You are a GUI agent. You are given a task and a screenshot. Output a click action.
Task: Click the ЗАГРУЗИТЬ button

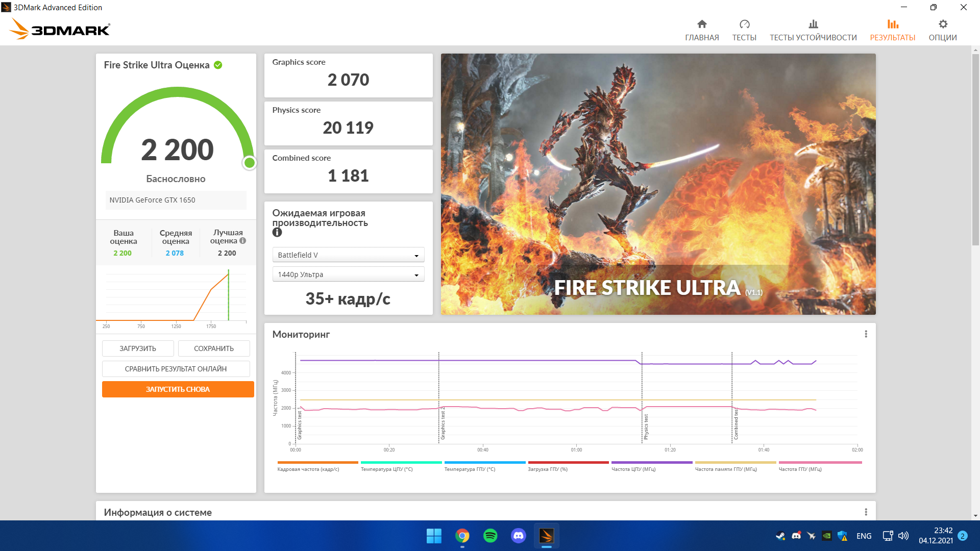click(138, 348)
